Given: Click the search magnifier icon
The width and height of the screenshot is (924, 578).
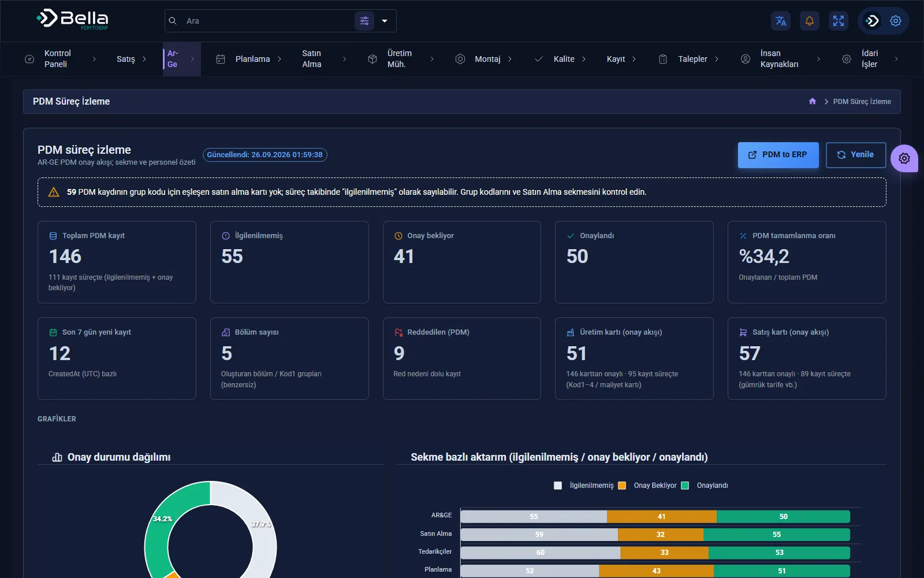Looking at the screenshot, I should pos(173,21).
